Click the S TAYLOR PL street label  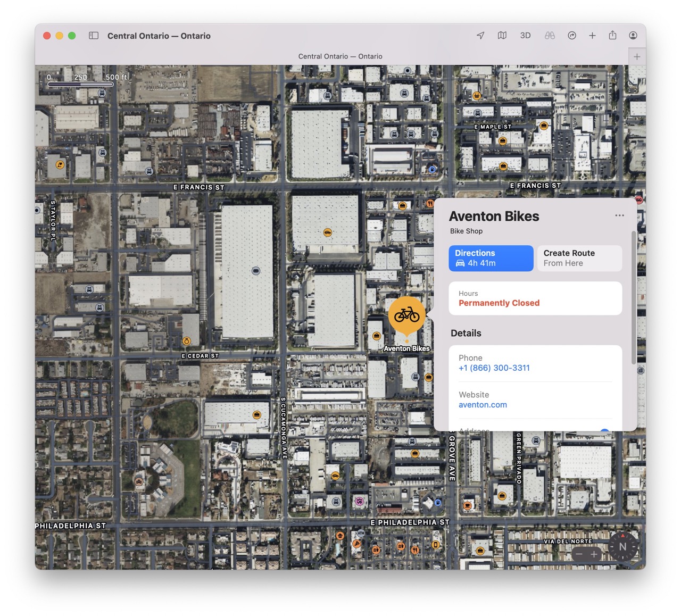pyautogui.click(x=53, y=221)
